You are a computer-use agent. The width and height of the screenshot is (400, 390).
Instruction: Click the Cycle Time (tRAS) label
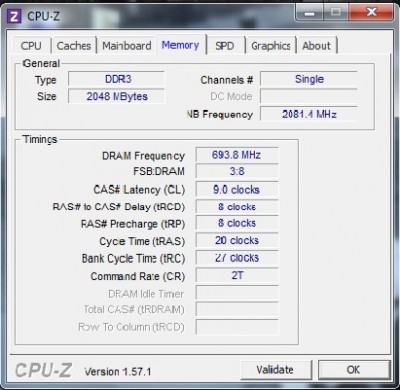(142, 241)
